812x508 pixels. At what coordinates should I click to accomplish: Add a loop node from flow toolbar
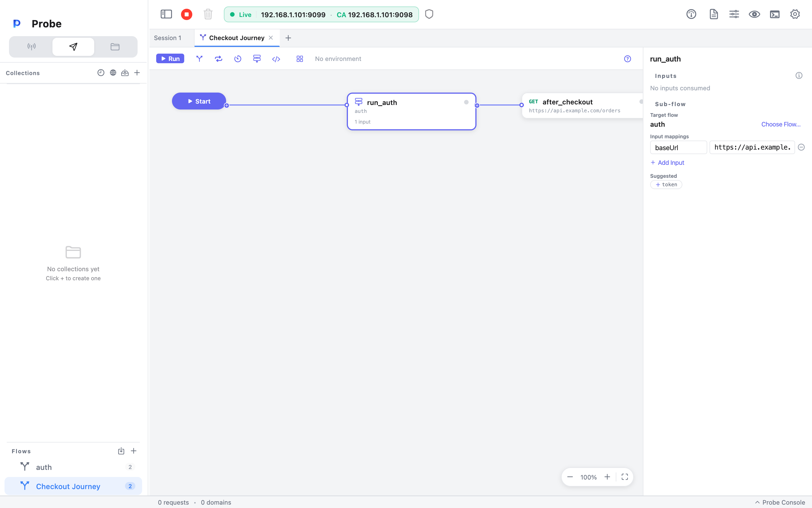pyautogui.click(x=219, y=59)
